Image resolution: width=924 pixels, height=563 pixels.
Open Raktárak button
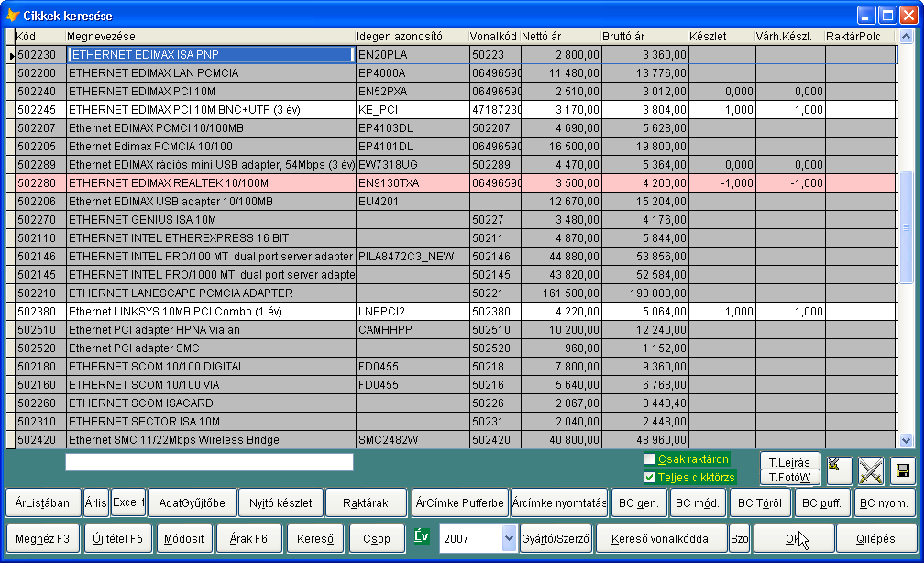click(366, 502)
